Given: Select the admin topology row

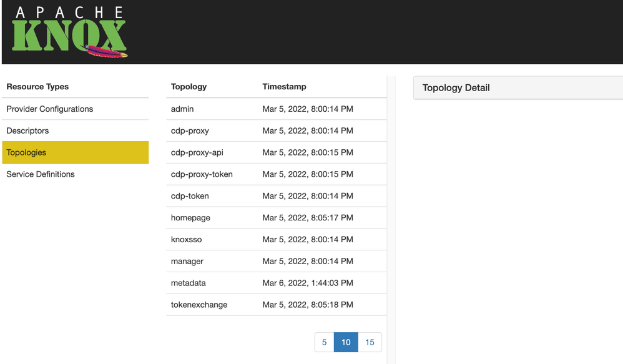Looking at the screenshot, I should click(276, 109).
